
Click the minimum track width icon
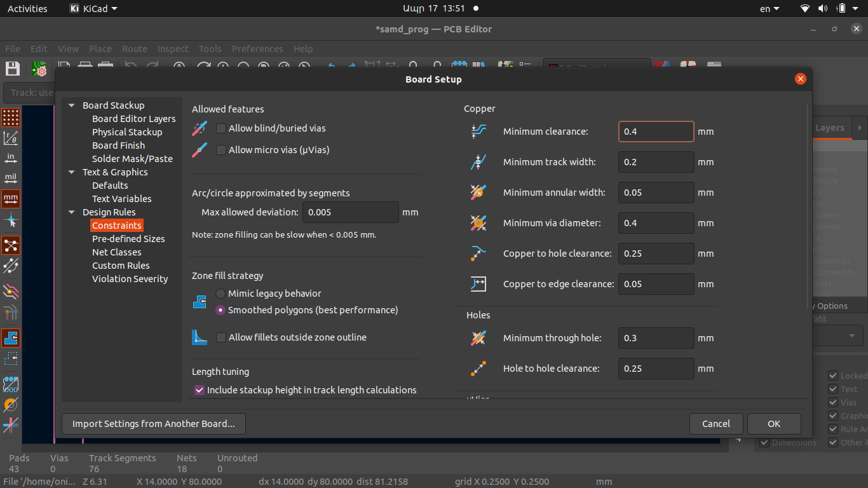point(478,162)
